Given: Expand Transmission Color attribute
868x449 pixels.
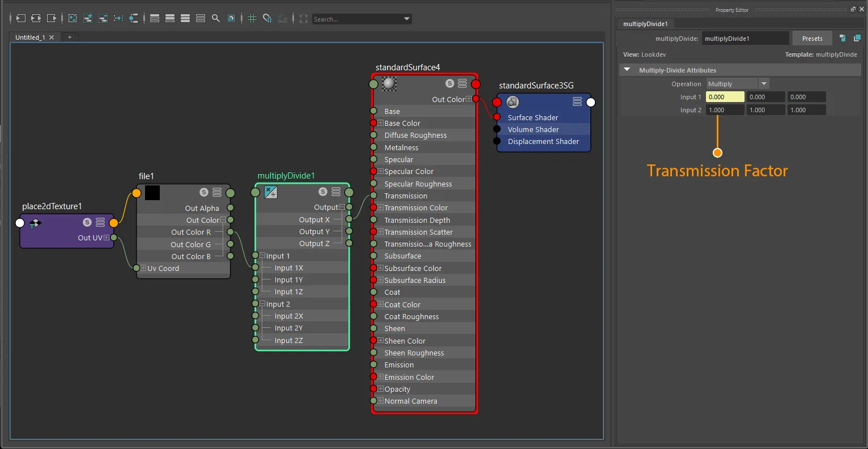Looking at the screenshot, I should click(x=381, y=207).
